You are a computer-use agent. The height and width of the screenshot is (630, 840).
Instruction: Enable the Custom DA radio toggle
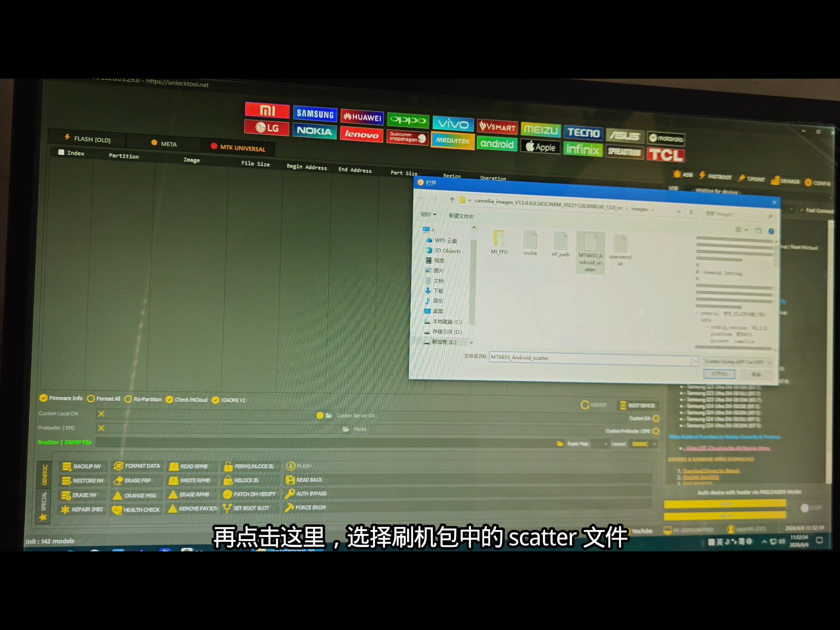[656, 419]
